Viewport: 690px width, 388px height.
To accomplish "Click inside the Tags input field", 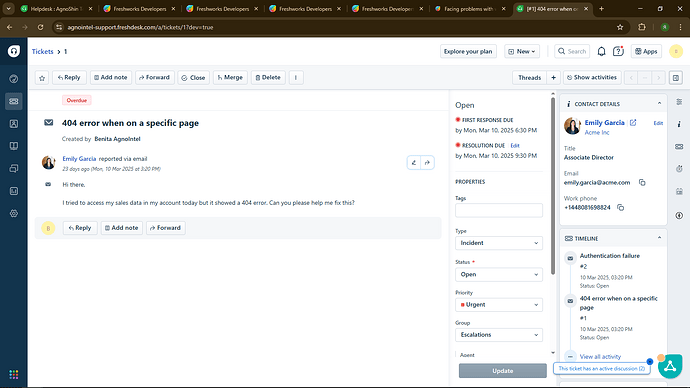I will pyautogui.click(x=499, y=210).
